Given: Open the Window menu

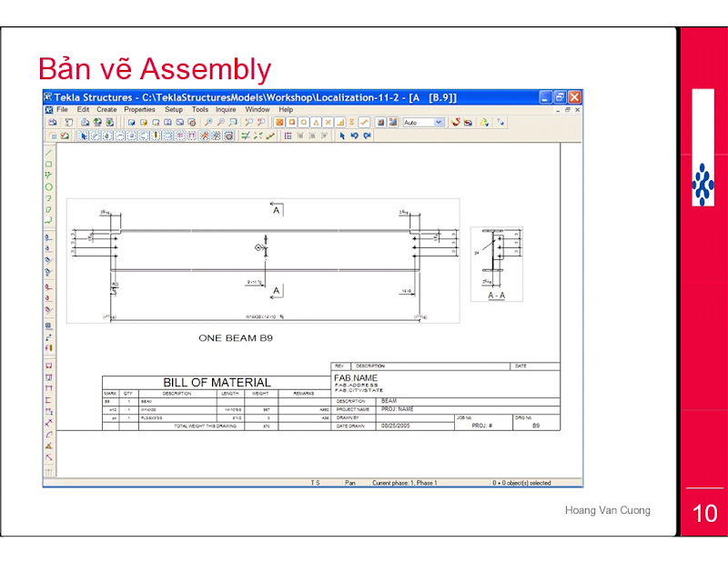Looking at the screenshot, I should pos(258,109).
